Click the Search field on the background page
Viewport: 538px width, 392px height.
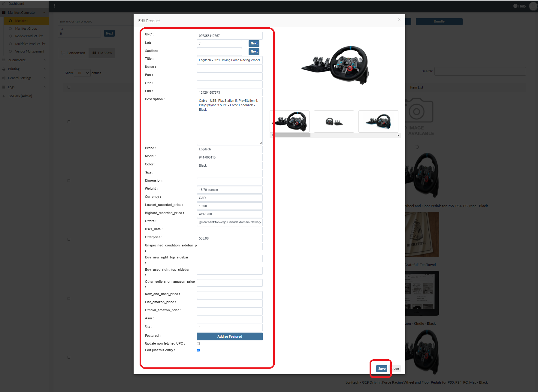480,71
